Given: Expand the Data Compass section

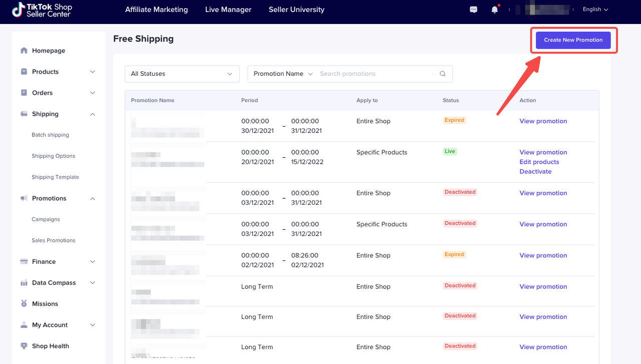Looking at the screenshot, I should pyautogui.click(x=92, y=283).
